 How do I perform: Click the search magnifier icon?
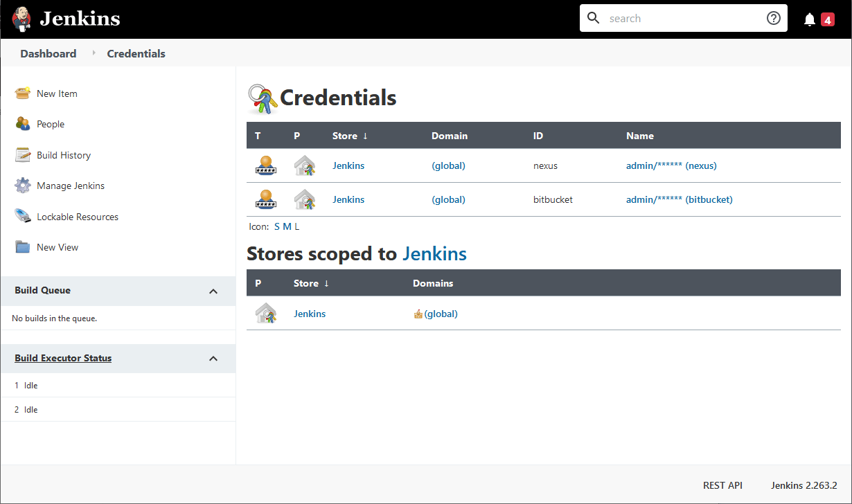593,18
